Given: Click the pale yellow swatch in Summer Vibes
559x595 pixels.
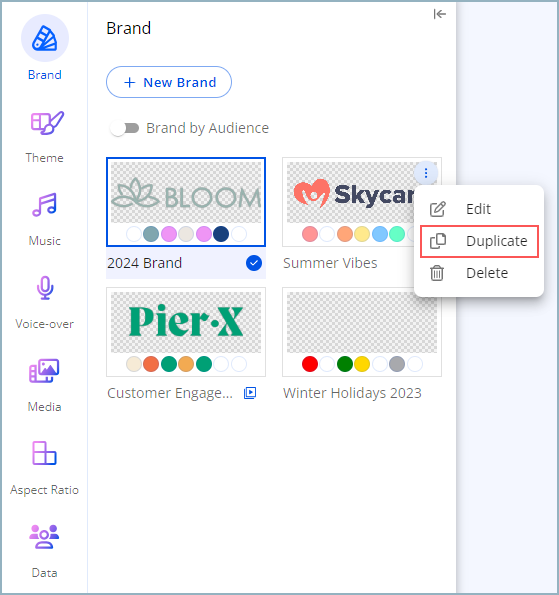Looking at the screenshot, I should (362, 234).
